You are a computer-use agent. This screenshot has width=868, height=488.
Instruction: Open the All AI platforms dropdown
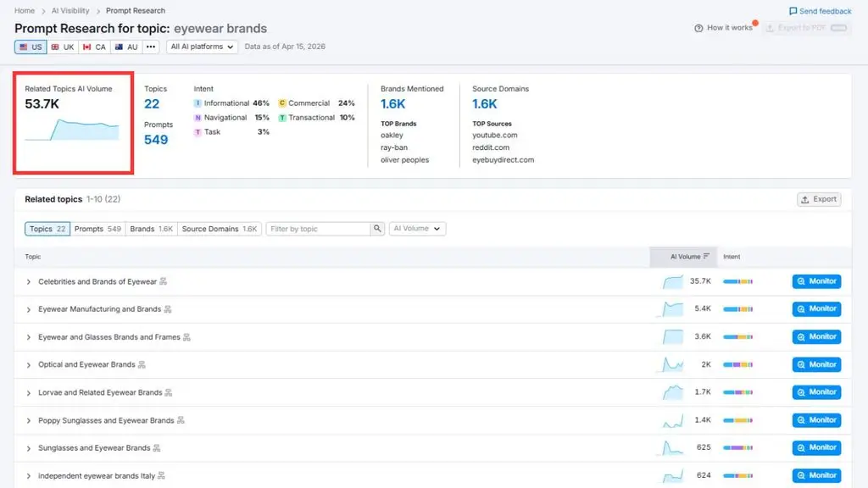pos(202,47)
